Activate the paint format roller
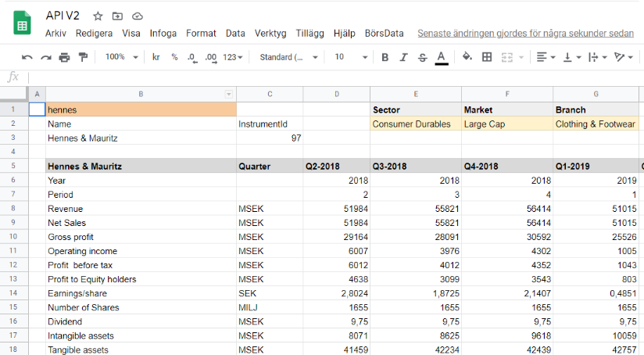Image resolution: width=644 pixels, height=355 pixels. 83,57
